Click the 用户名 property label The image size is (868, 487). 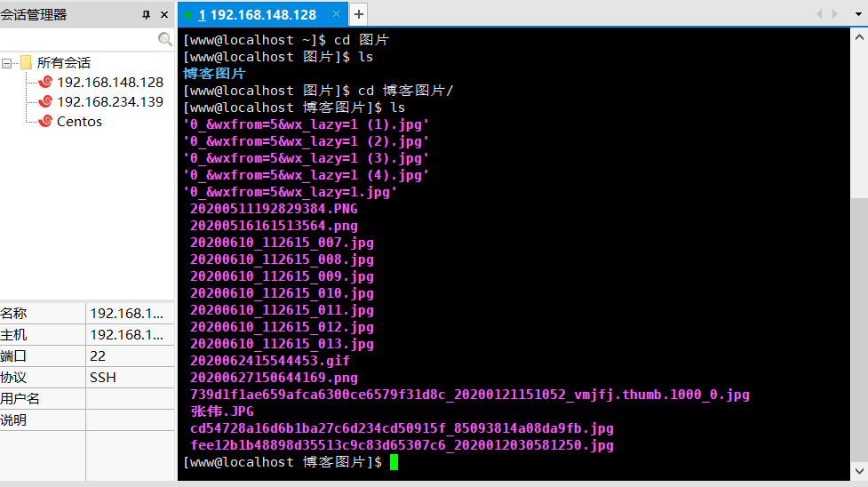tap(20, 399)
